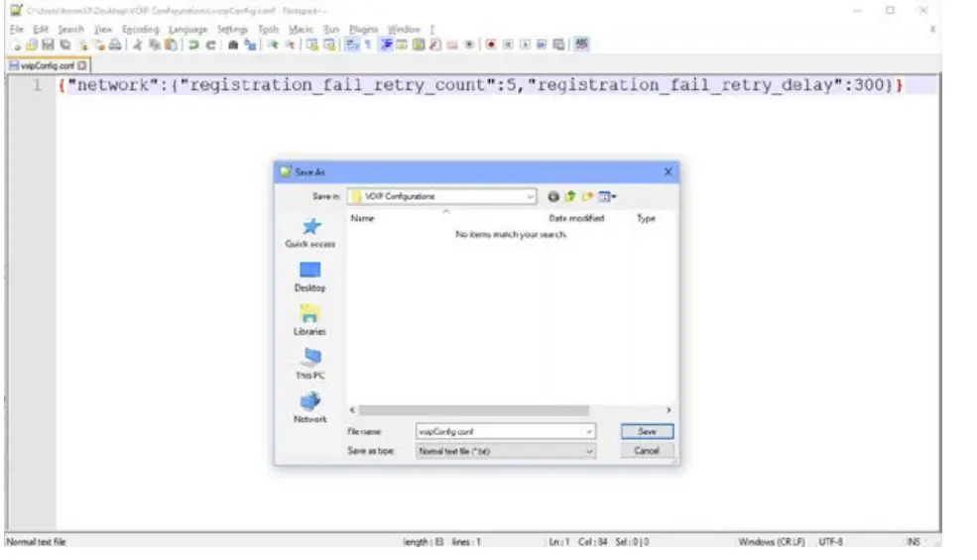Open the View menu
977x560 pixels.
click(x=103, y=30)
